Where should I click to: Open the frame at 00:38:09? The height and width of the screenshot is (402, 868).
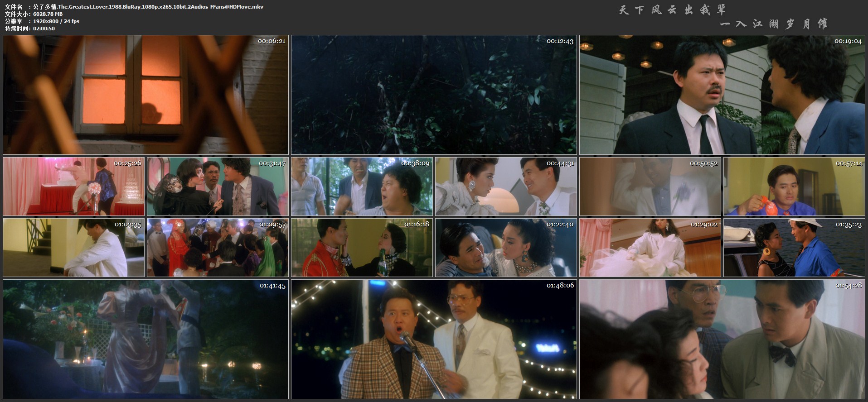click(x=362, y=187)
